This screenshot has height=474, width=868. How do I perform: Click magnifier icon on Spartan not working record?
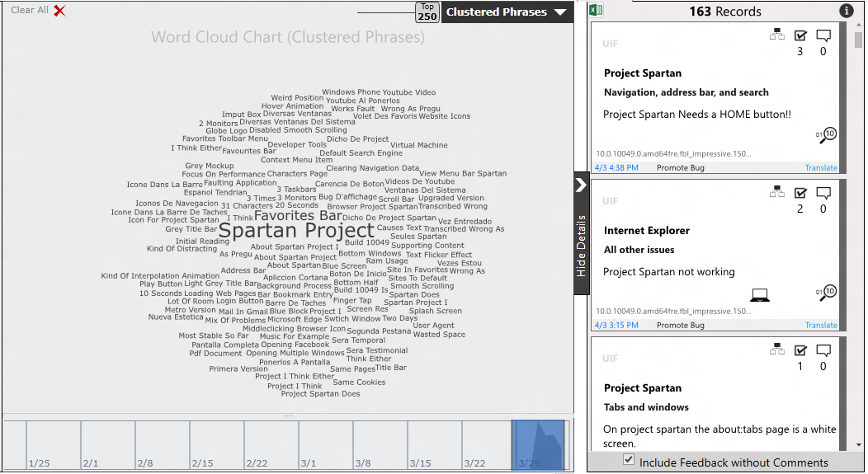click(826, 293)
